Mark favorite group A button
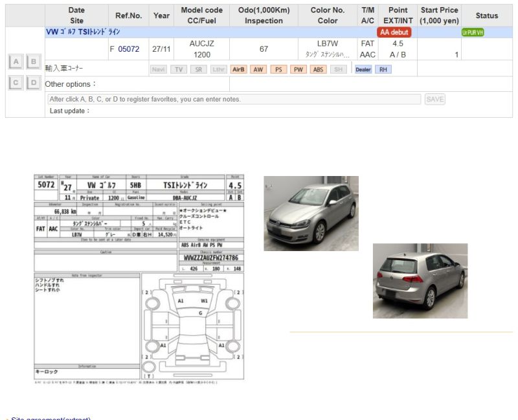The image size is (518, 420). pyautogui.click(x=16, y=61)
